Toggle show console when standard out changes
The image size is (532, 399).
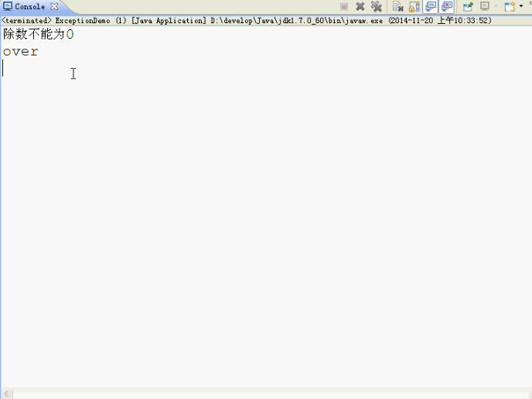pos(431,6)
